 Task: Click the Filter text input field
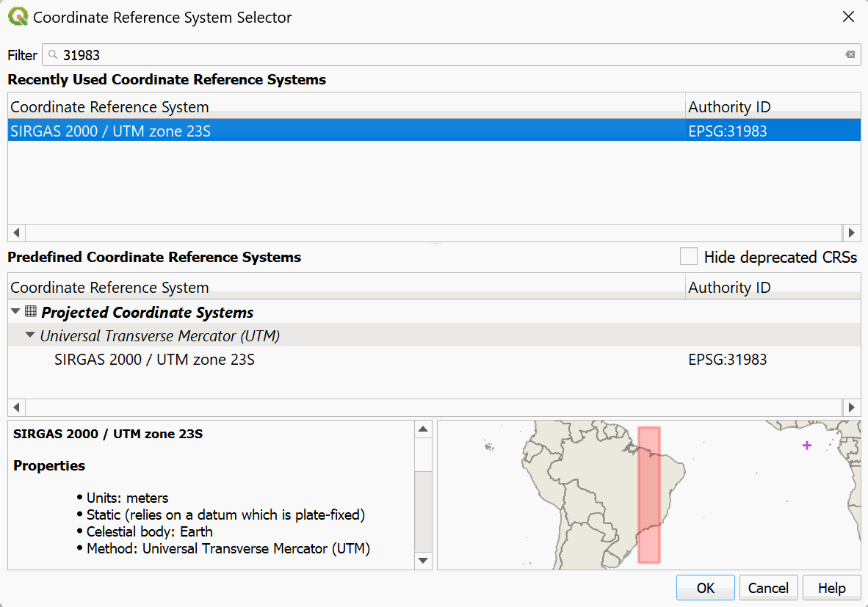[x=441, y=55]
